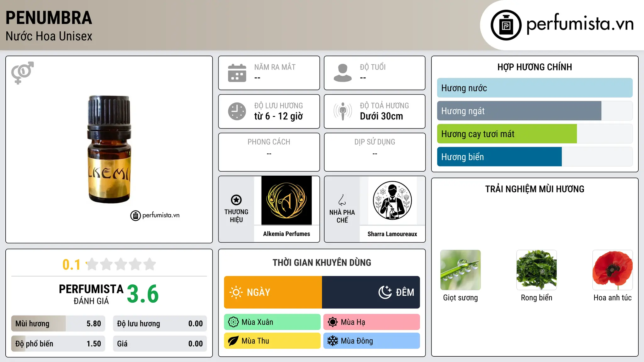Viewport: 644px width, 362px height.
Task: Click the Độ lưu hương score bar
Action: 160,324
